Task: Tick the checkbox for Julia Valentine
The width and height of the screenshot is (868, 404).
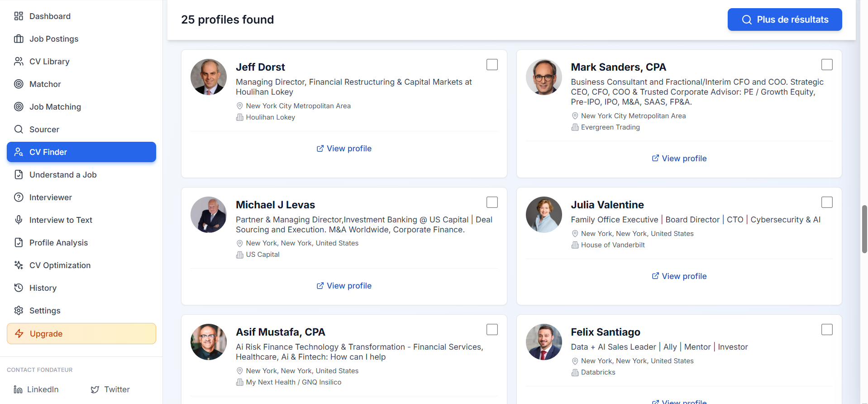Action: tap(827, 202)
